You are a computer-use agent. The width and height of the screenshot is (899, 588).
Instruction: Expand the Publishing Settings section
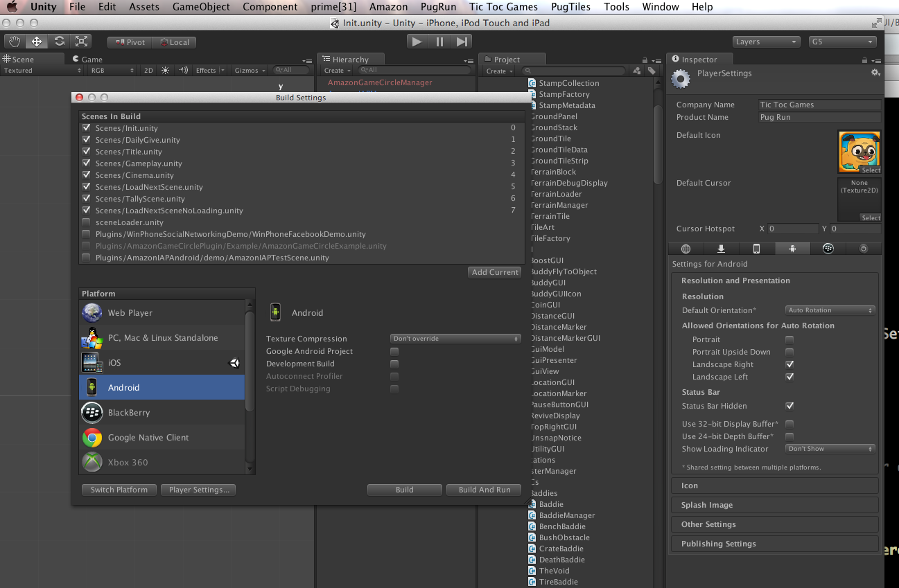pos(774,544)
